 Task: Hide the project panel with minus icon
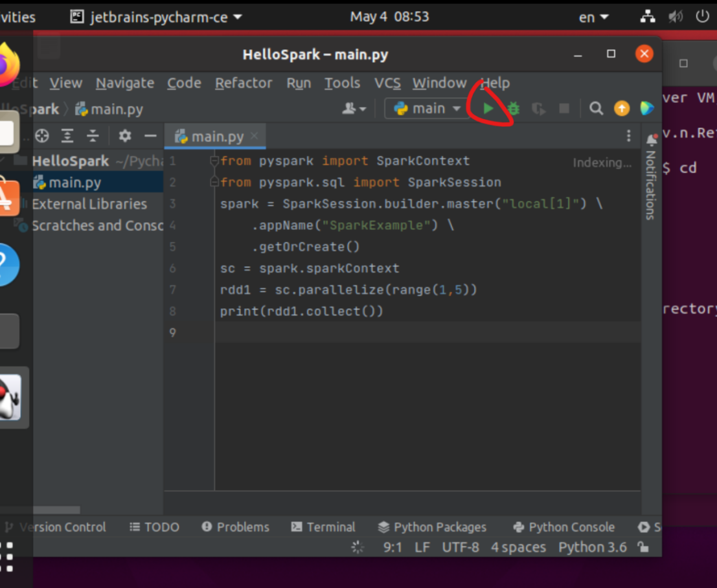pos(150,136)
